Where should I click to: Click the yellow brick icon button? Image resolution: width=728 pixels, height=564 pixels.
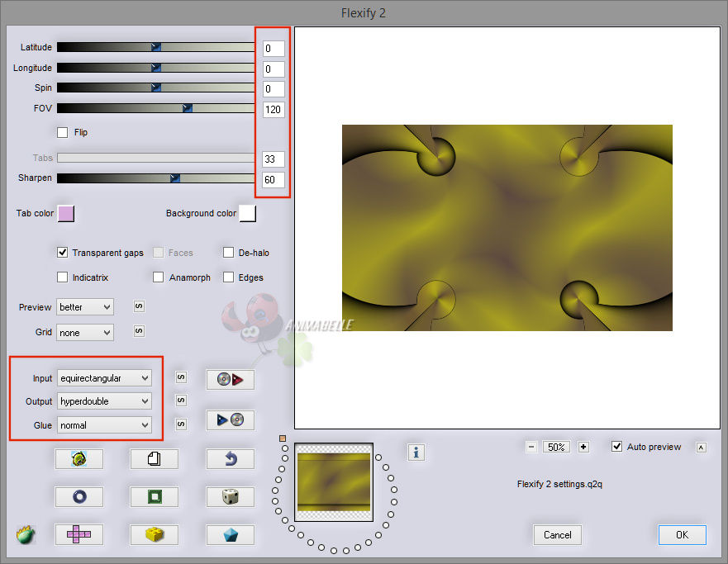(155, 535)
